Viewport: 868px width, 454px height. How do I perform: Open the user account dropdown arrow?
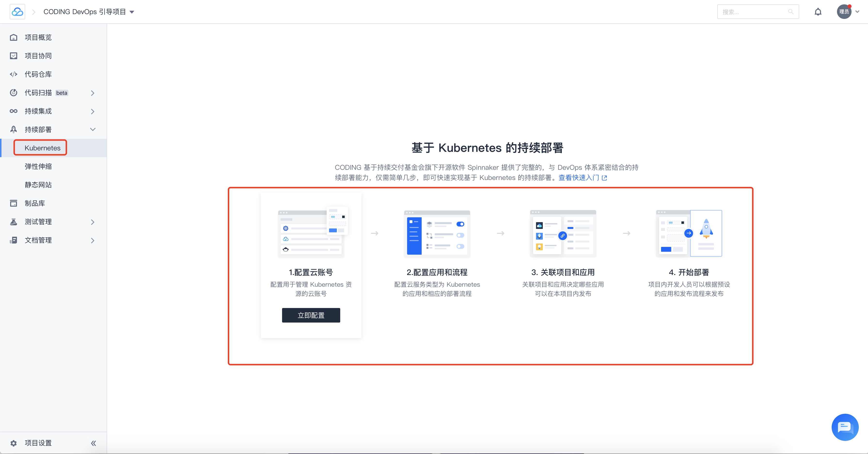tap(857, 12)
